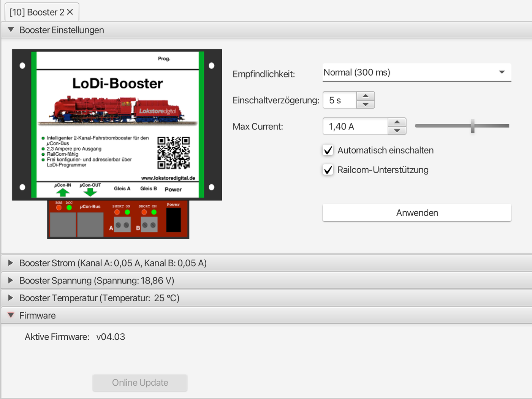Click the Power socket on booster illustration
Image resolution: width=532 pixels, height=399 pixels.
174,220
